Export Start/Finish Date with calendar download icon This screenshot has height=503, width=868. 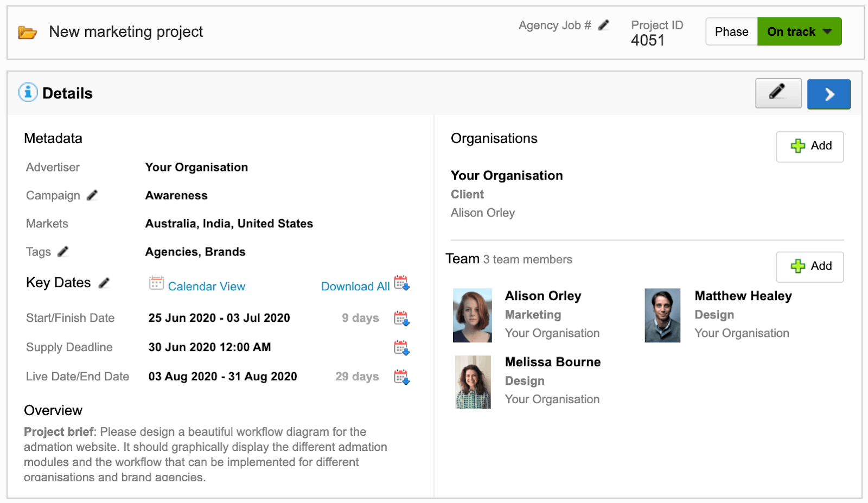402,319
